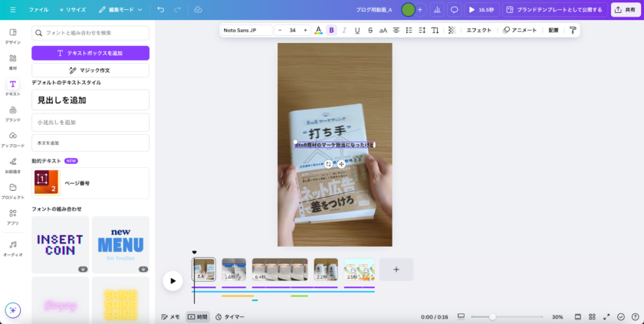Open the リサイズ (Resize) menu
This screenshot has height=324, width=644.
pyautogui.click(x=72, y=10)
